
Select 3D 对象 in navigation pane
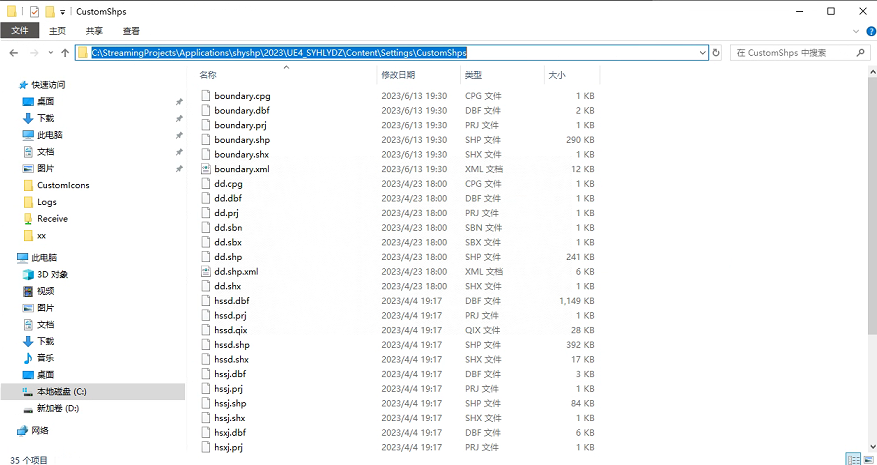click(x=52, y=274)
